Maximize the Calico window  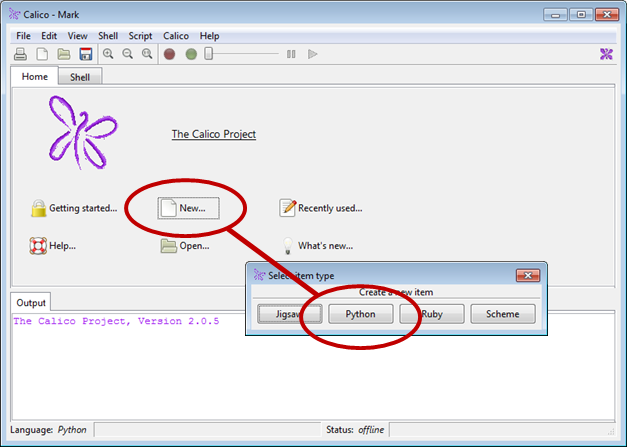coord(581,15)
